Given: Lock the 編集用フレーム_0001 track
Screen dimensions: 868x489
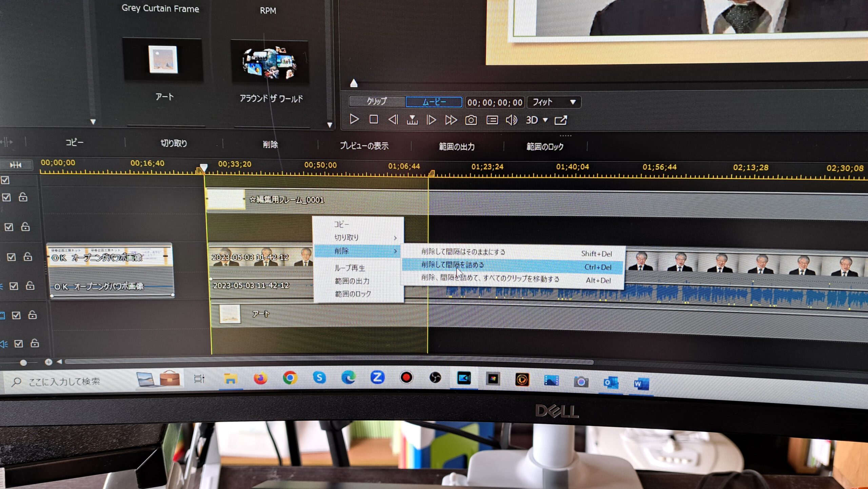Looking at the screenshot, I should click(23, 197).
